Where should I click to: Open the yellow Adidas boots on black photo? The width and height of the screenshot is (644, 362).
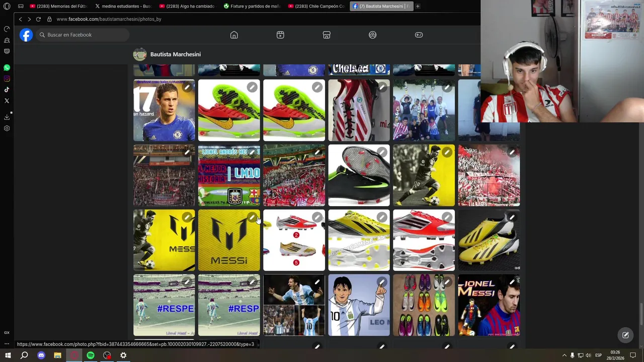coord(489,240)
